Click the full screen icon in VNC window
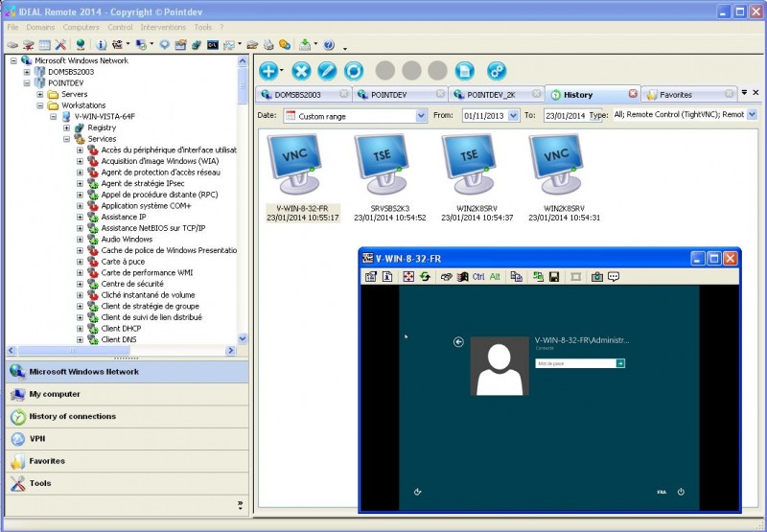Image resolution: width=767 pixels, height=532 pixels. coord(408,277)
